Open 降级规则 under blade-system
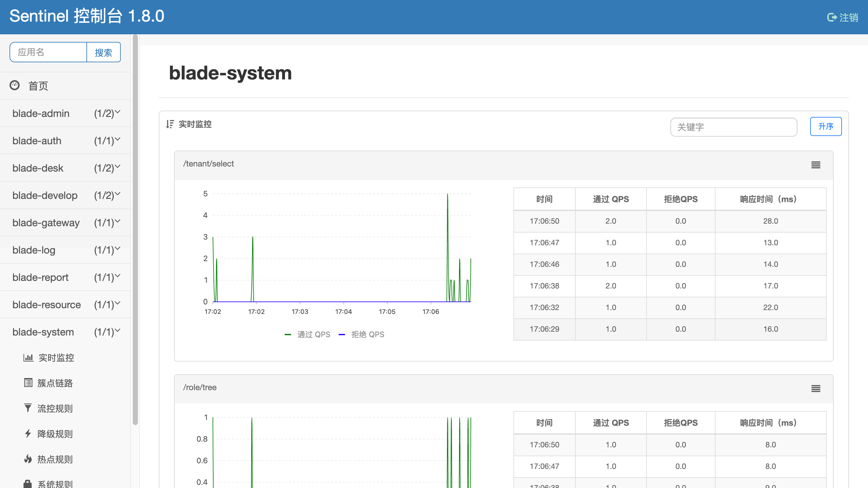The width and height of the screenshot is (868, 488). tap(55, 434)
